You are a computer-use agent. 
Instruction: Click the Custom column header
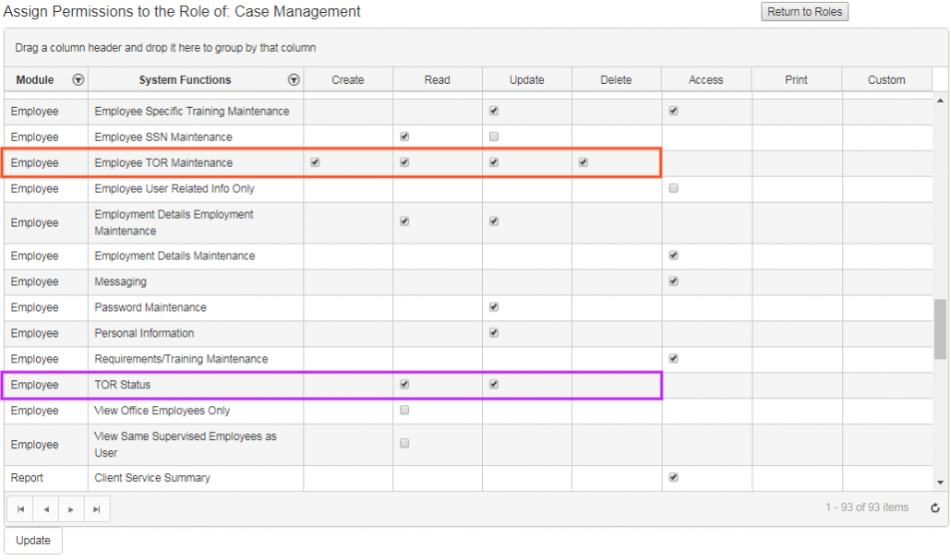885,80
